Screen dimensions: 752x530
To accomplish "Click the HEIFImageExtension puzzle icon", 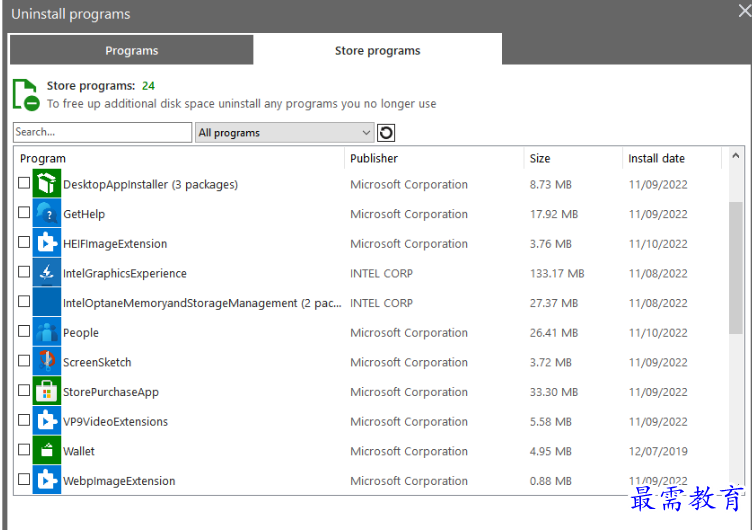I will pos(47,243).
